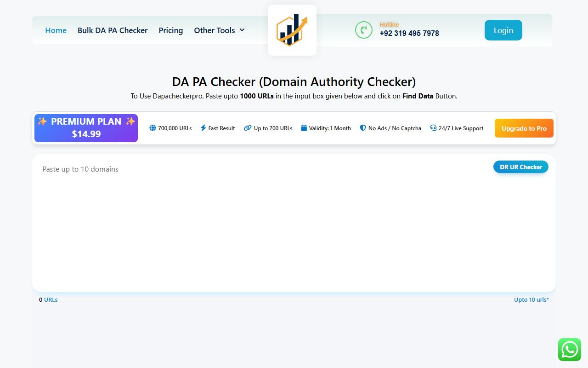Click the 'Up to 700 URLs' feature text
The width and height of the screenshot is (588, 368).
coord(273,128)
